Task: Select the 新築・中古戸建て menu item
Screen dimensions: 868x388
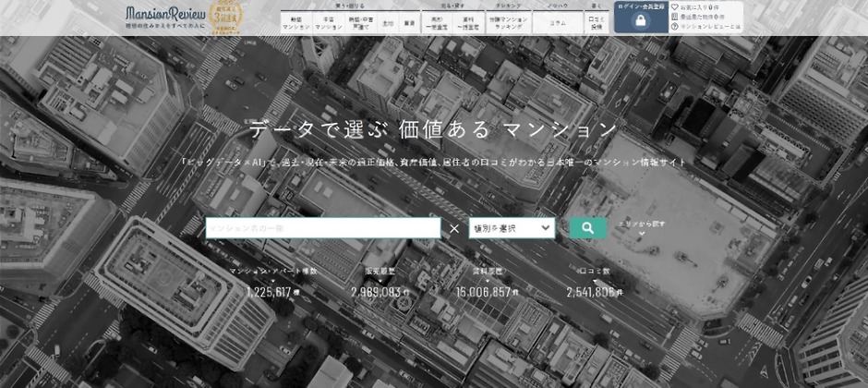Action: (x=357, y=23)
